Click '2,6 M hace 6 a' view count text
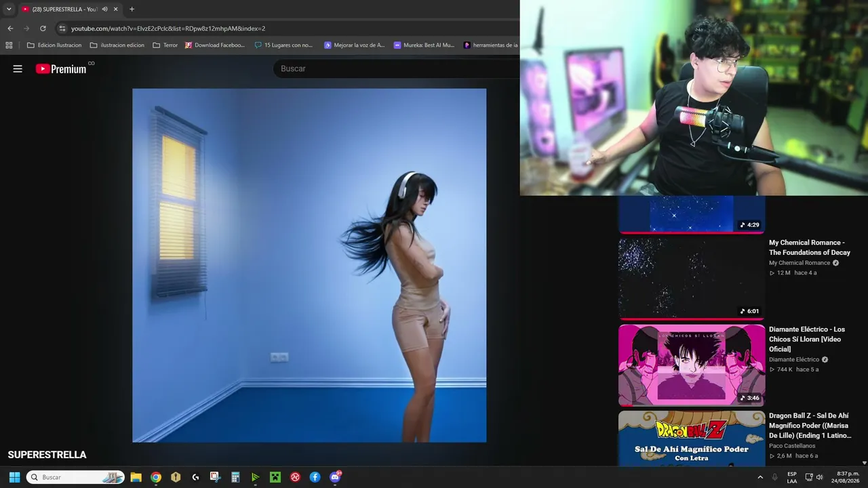 point(793,455)
